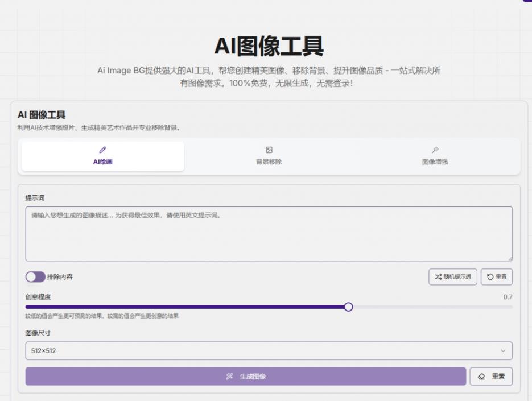Click the chevron arrow in 图像尺寸 box
Image resolution: width=532 pixels, height=401 pixels.
(503, 350)
